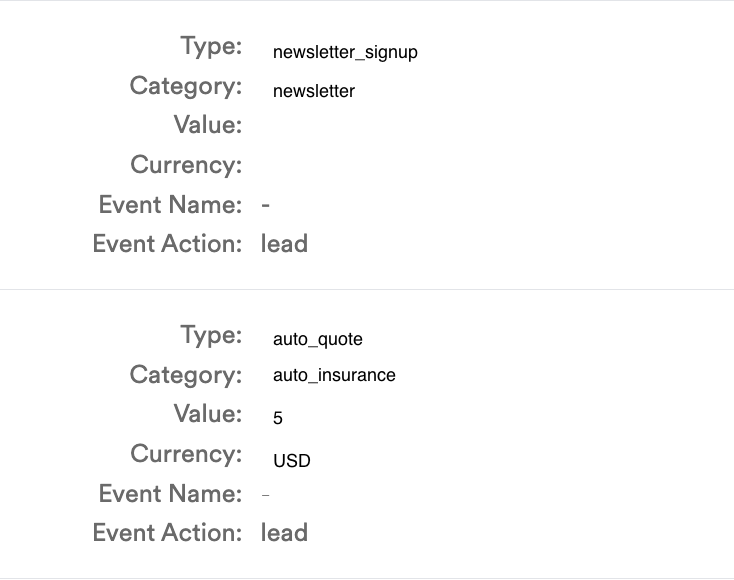The width and height of the screenshot is (734, 580).
Task: Click the lead event action in auto_quote entry
Action: 284,533
